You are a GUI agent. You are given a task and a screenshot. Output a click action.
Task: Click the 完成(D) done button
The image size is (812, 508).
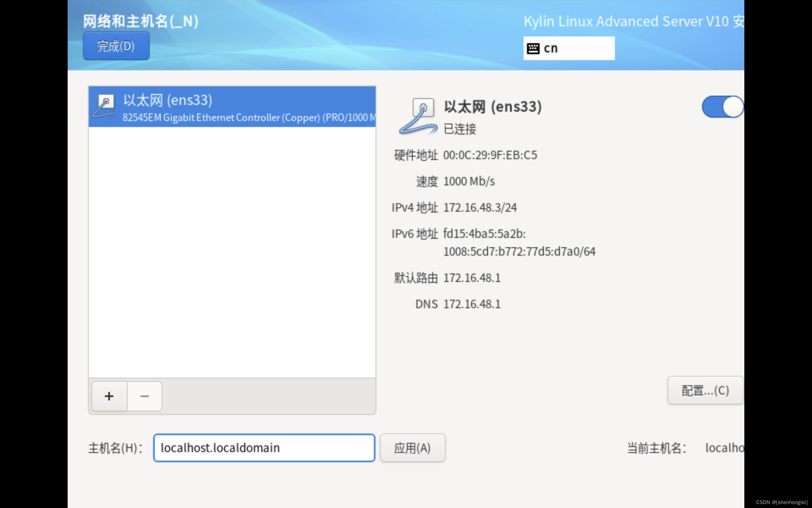[x=116, y=46]
